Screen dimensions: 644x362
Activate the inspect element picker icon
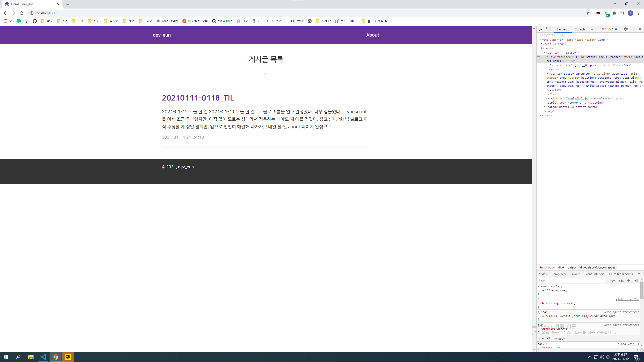tap(541, 29)
